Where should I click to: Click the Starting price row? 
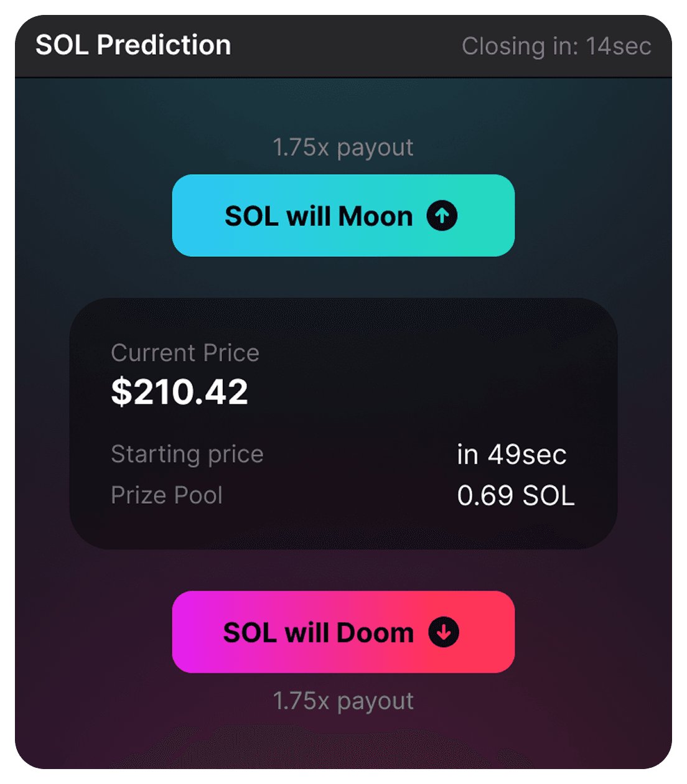187,454
